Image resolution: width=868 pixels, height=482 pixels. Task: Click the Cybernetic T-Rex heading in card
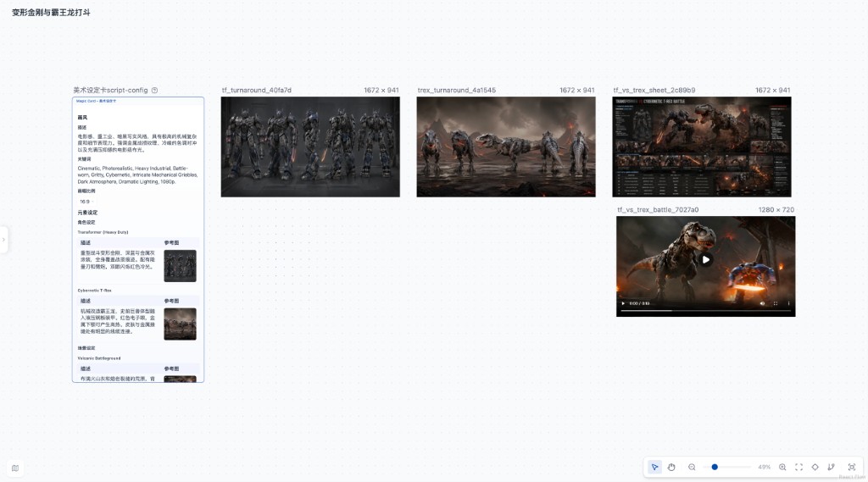point(94,290)
